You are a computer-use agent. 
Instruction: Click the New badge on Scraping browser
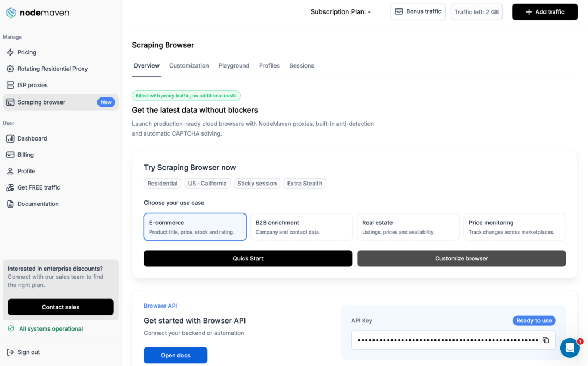(106, 102)
